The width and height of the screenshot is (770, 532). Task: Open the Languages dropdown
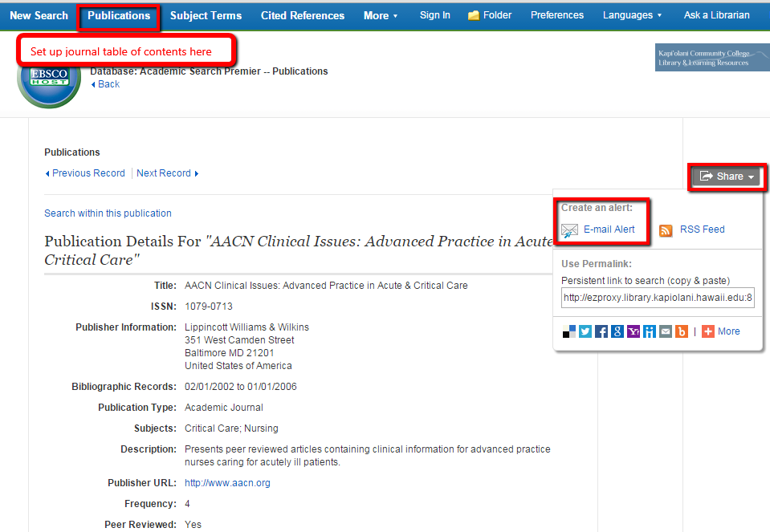point(633,15)
